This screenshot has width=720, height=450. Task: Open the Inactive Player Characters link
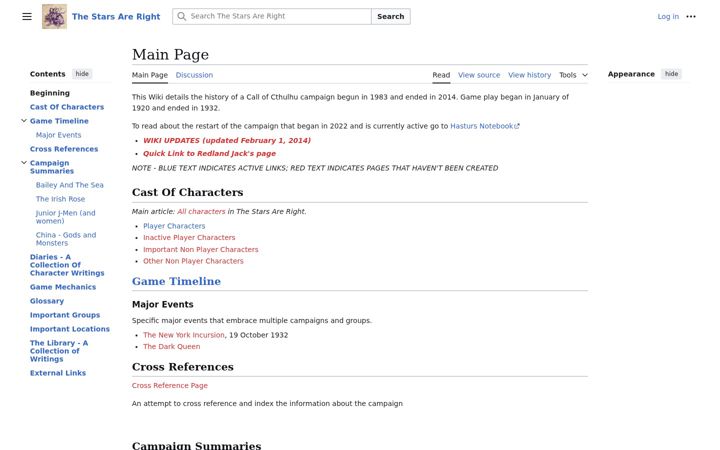[x=189, y=237]
